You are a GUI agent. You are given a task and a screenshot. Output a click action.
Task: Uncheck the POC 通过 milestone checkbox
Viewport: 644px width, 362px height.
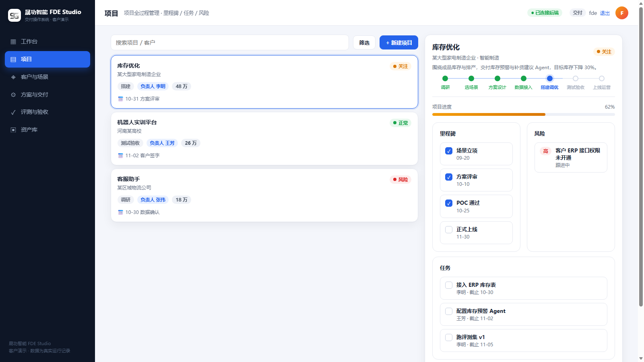point(449,203)
